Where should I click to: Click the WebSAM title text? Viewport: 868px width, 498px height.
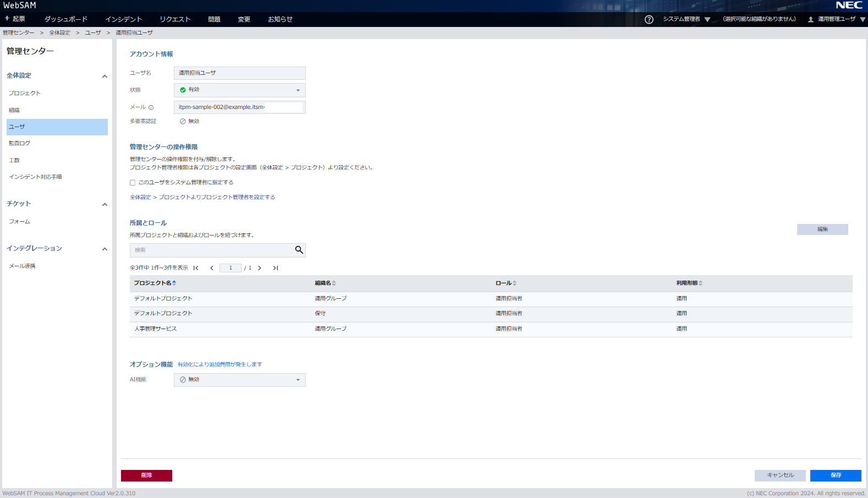20,6
